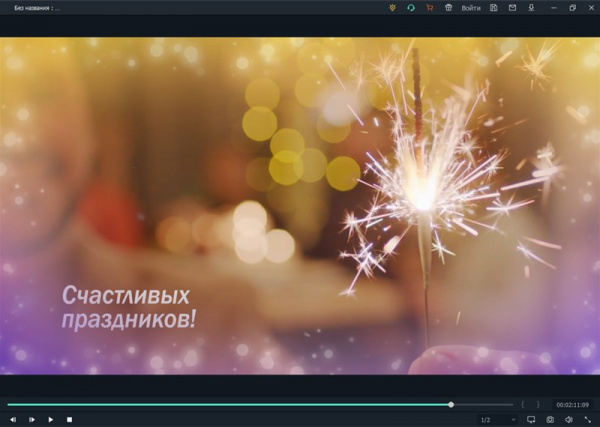
Task: Step forward one frame
Action: (32, 419)
